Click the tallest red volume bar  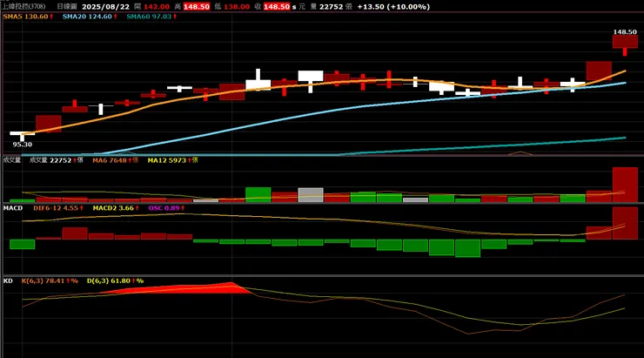click(625, 185)
